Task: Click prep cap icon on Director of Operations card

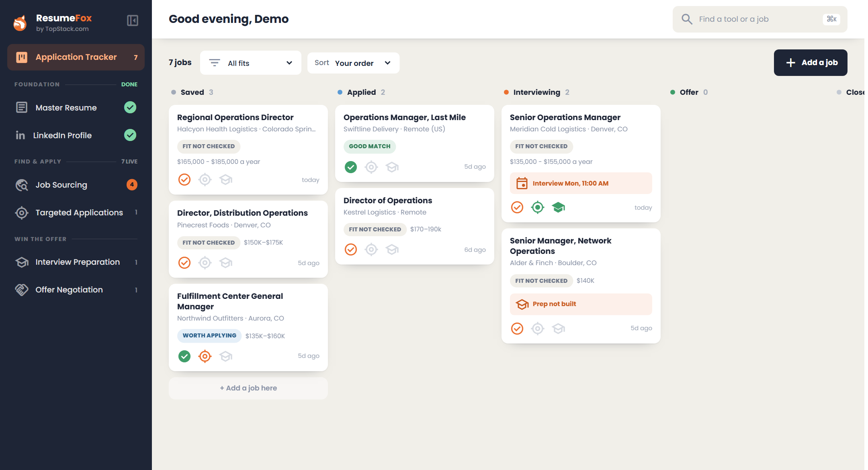Action: click(392, 249)
